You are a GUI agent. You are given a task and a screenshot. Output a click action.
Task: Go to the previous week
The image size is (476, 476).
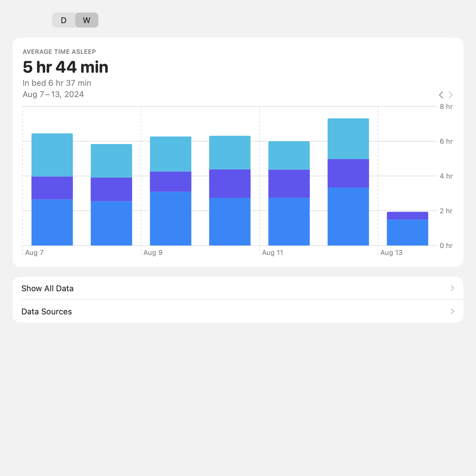point(441,95)
